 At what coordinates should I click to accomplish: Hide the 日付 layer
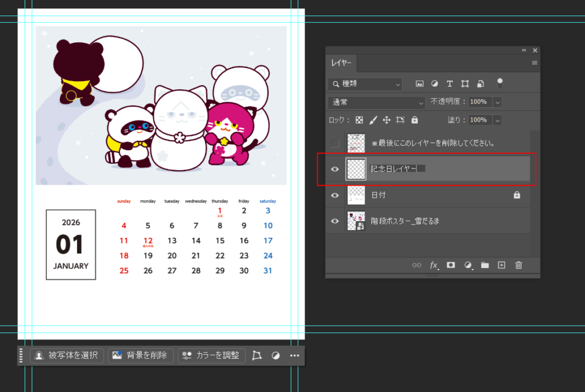coord(335,195)
